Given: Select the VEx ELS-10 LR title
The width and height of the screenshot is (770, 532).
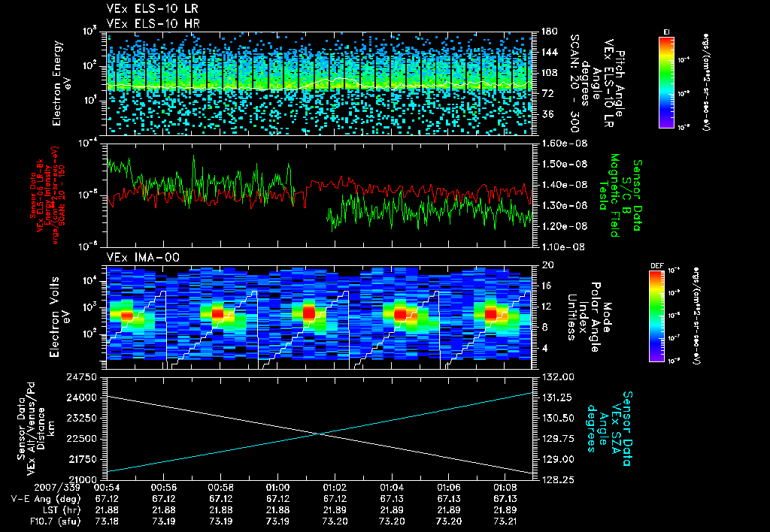Looking at the screenshot, I should pos(153,8).
